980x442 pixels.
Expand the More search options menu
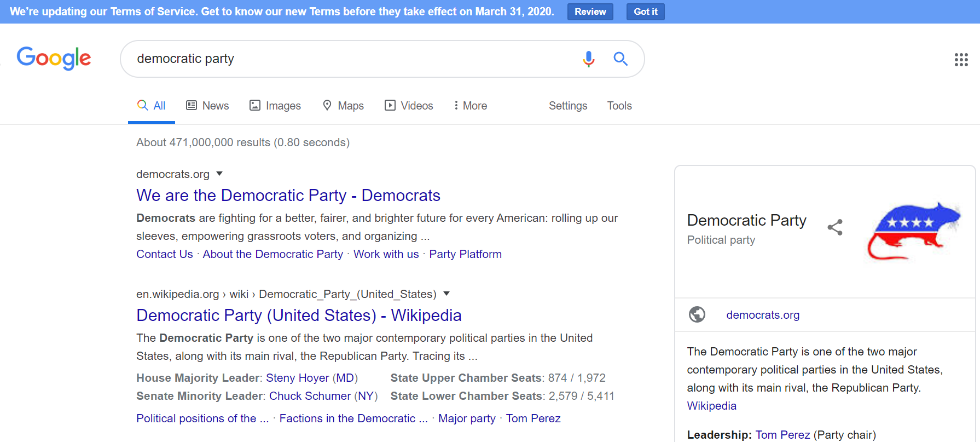click(x=470, y=106)
